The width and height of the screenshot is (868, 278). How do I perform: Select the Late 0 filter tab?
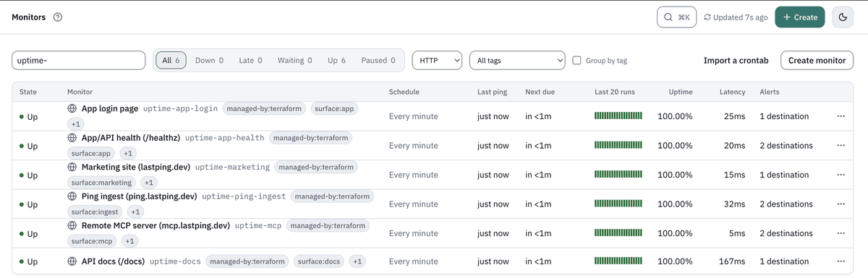pyautogui.click(x=250, y=61)
